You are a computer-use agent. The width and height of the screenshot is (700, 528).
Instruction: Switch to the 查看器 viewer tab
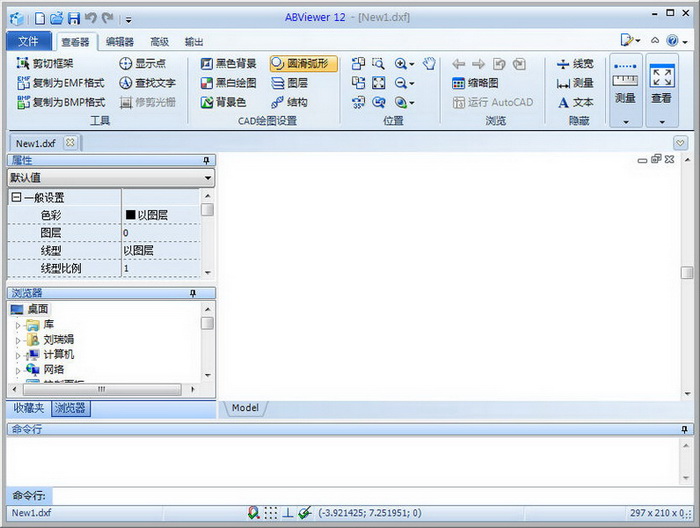pos(75,42)
